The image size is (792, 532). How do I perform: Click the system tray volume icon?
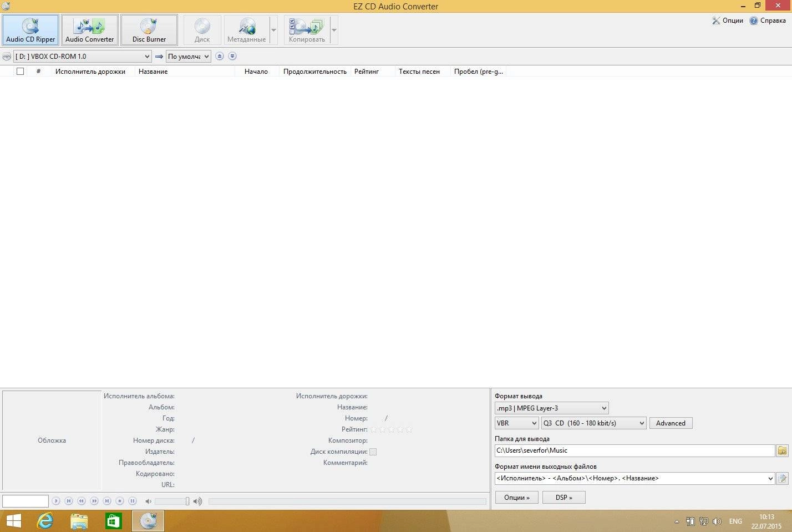click(x=717, y=521)
